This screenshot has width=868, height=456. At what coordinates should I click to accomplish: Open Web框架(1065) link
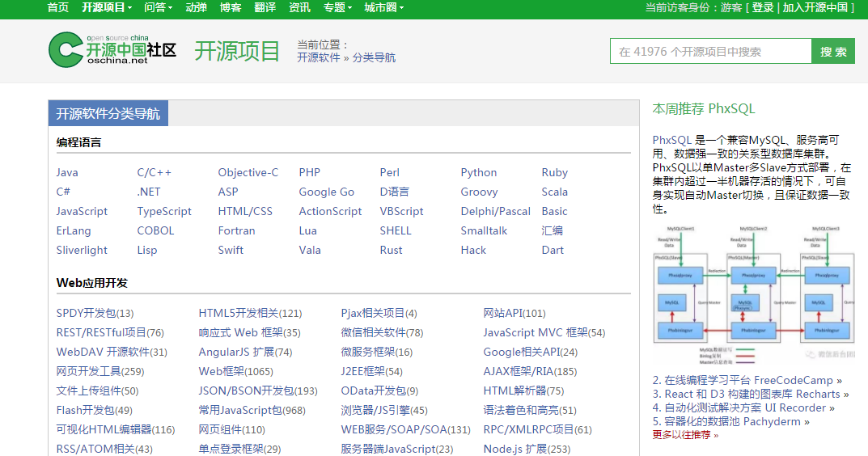pyautogui.click(x=236, y=371)
